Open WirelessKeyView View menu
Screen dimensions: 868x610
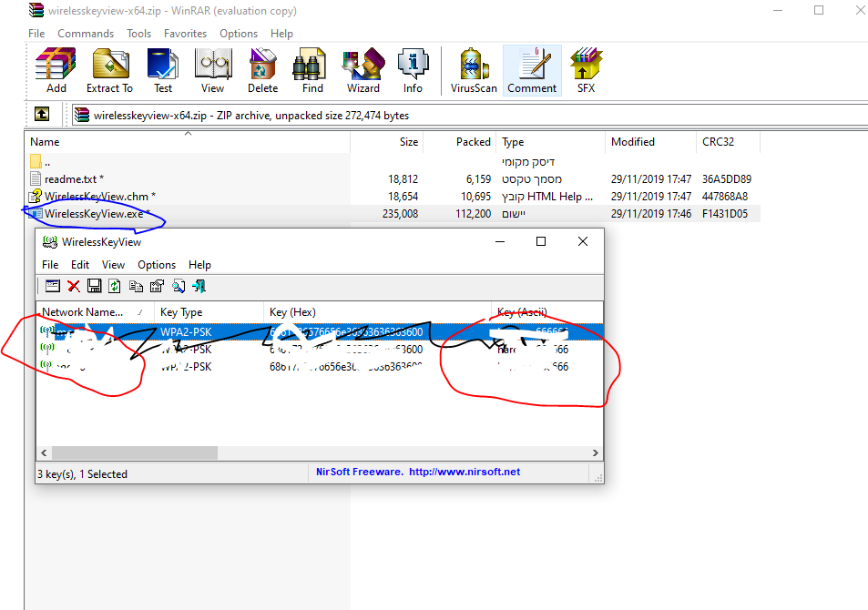click(114, 265)
